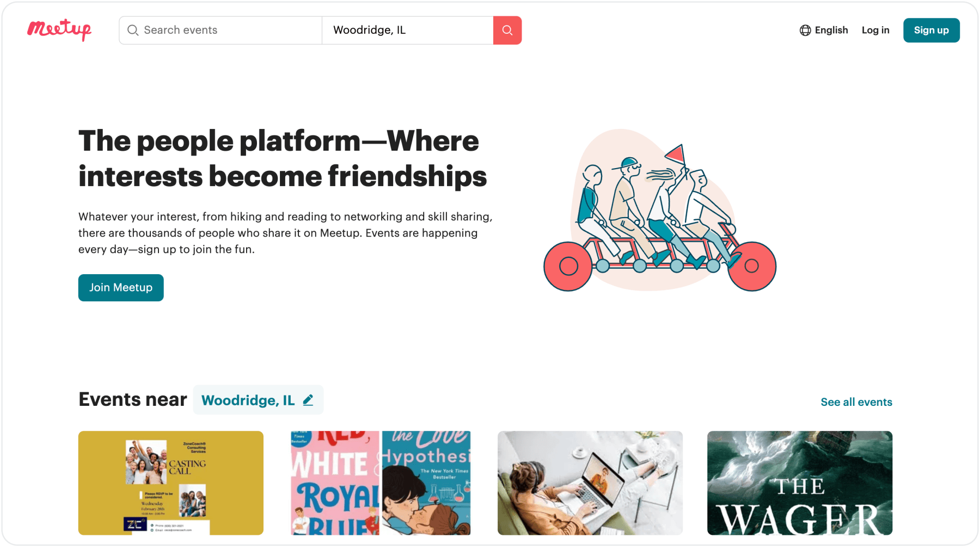Click the globe language icon
Screen dimensions: 980x550
click(x=805, y=30)
